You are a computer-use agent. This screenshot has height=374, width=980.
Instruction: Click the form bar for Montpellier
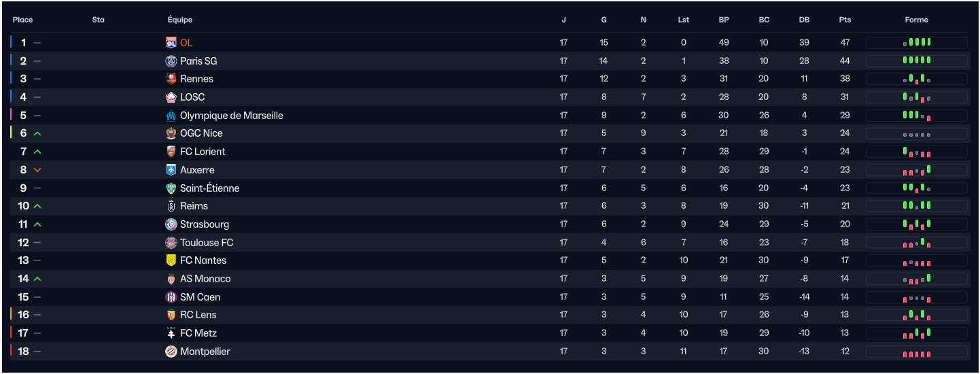pos(916,352)
